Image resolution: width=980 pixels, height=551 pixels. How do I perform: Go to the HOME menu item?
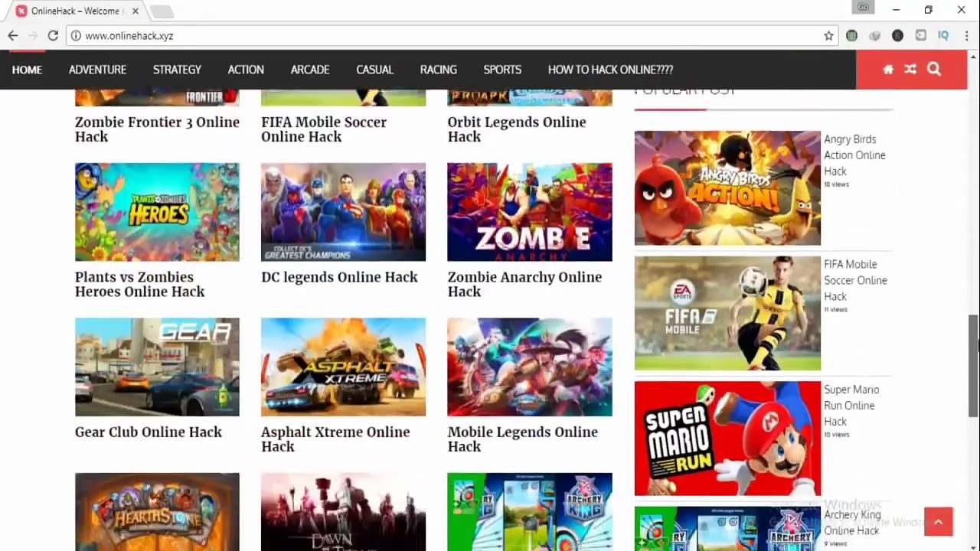point(27,70)
